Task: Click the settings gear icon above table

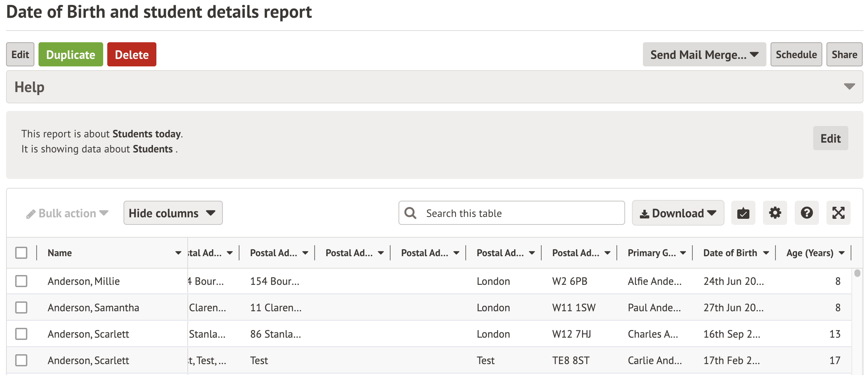Action: (x=775, y=213)
